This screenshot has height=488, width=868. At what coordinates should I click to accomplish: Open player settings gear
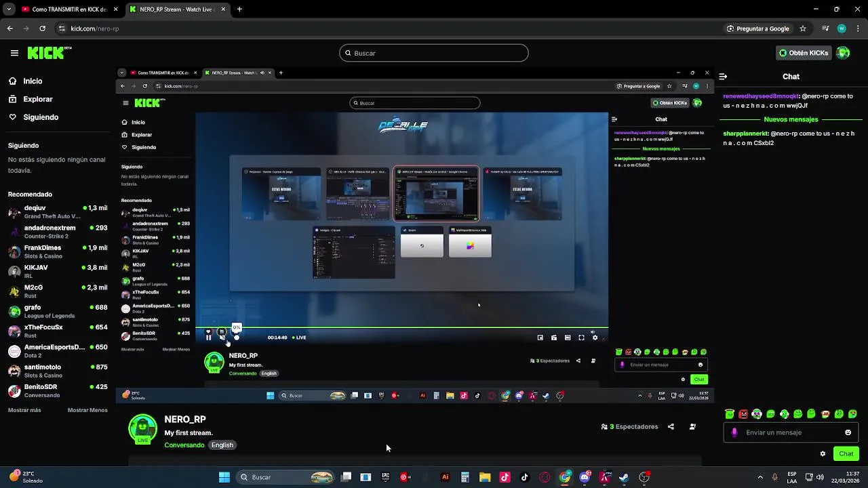pos(595,338)
